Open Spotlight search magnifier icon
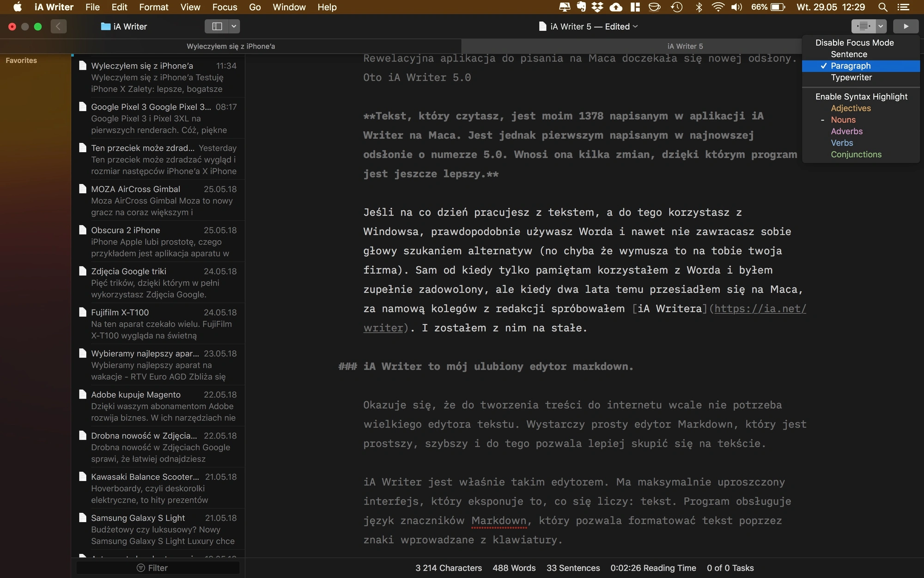This screenshot has height=578, width=924. [882, 7]
